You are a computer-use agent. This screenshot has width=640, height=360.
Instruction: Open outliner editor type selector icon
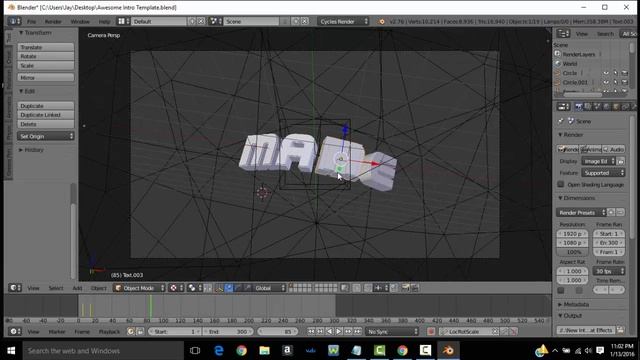click(563, 34)
